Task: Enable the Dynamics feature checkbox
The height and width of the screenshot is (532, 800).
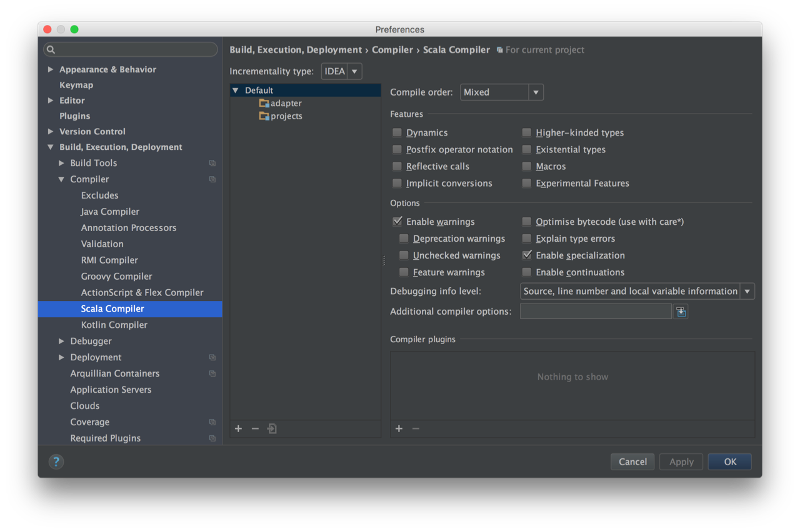Action: (397, 132)
